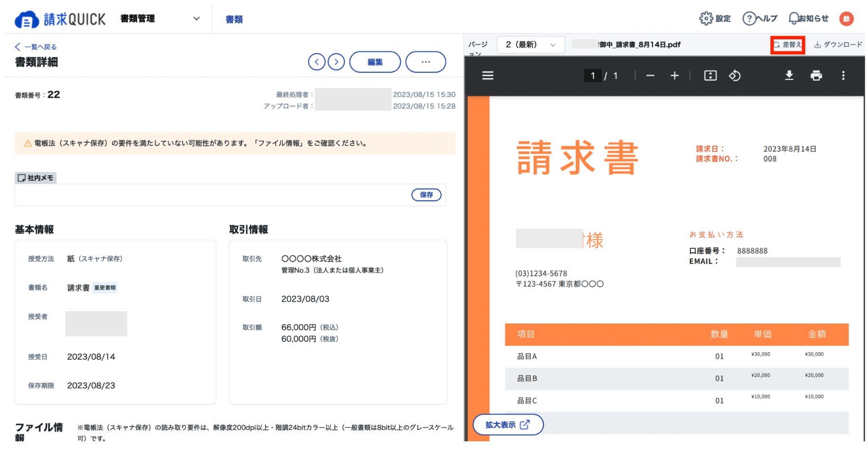
Task: Click the 60,000円（税抜） amount
Action: click(x=310, y=339)
